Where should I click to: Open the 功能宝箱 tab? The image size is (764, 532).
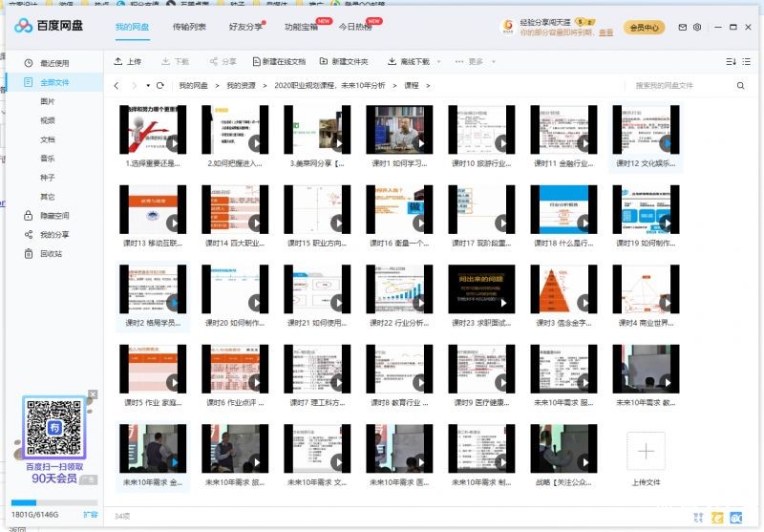(x=301, y=27)
